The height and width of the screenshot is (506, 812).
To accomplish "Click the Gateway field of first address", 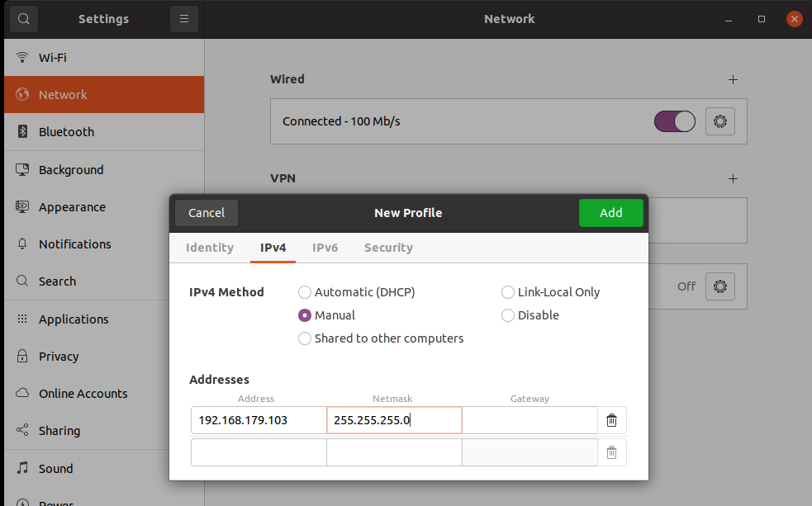I will pos(529,420).
